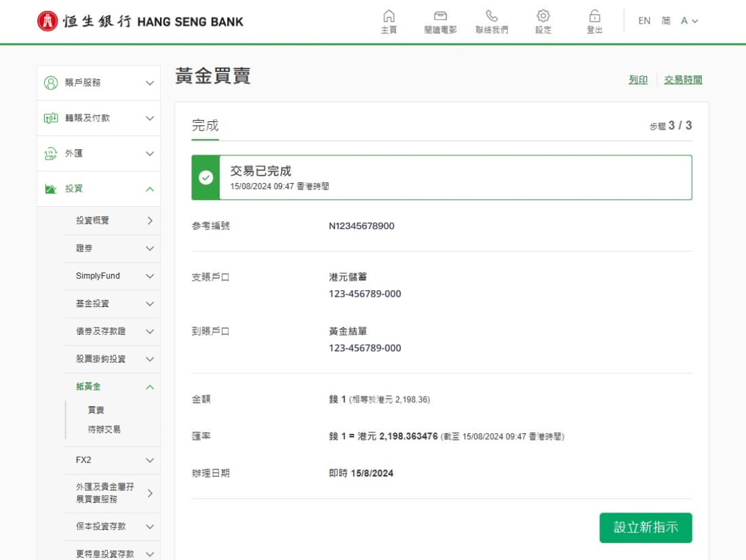This screenshot has height=560, width=746.
Task: Open the font size A dropdown
Action: pos(689,21)
